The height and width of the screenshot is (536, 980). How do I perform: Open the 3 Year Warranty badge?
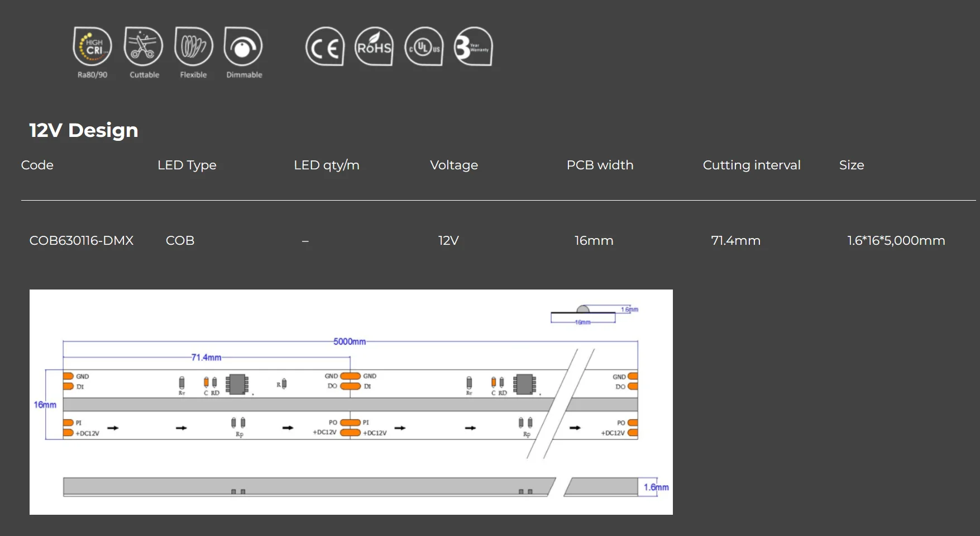tap(472, 47)
